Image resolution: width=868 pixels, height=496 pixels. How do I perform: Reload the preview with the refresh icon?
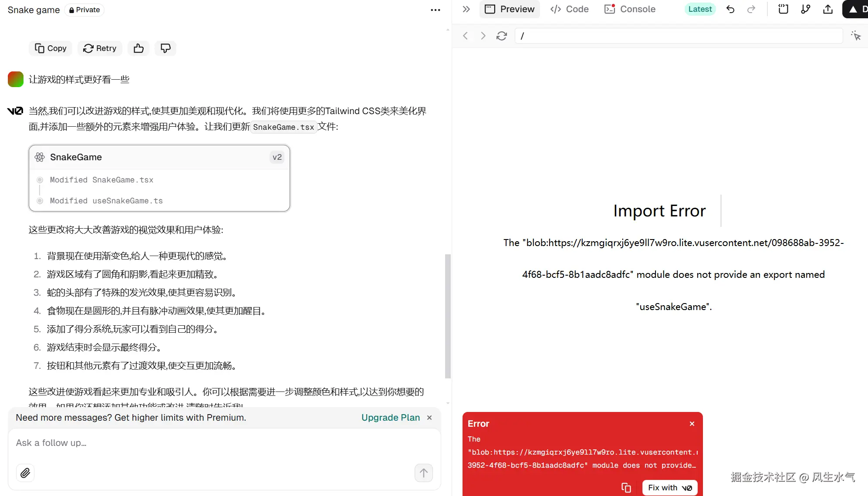502,36
